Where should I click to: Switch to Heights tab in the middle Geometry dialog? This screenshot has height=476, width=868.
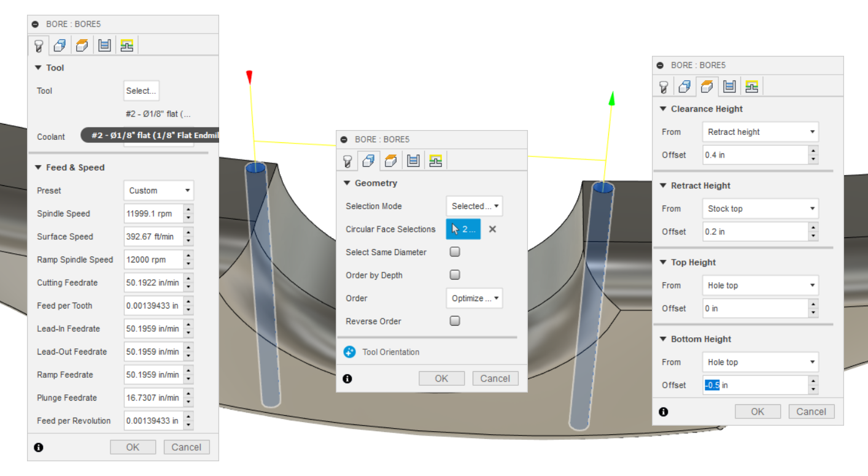point(391,161)
